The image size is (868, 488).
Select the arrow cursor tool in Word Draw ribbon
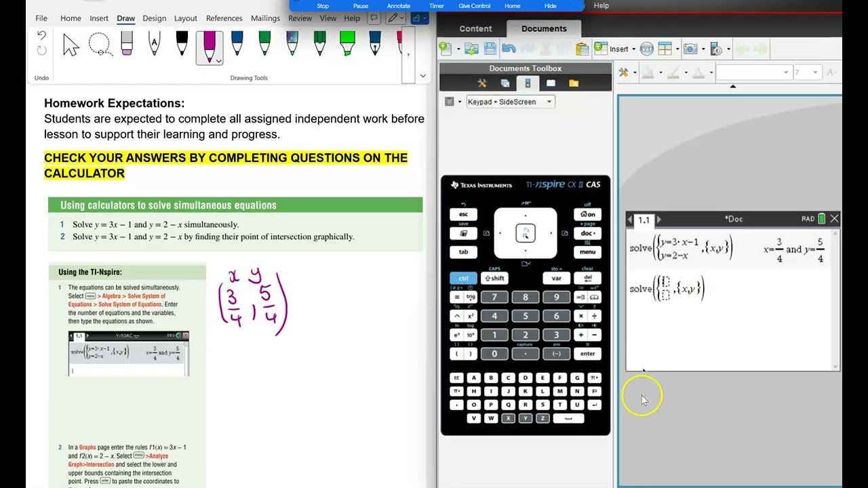pyautogui.click(x=71, y=45)
